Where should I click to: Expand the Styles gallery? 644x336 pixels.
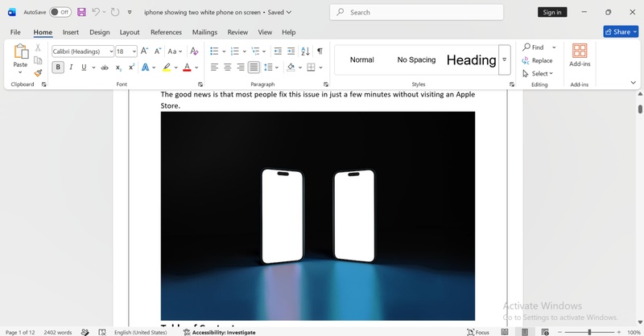505,60
